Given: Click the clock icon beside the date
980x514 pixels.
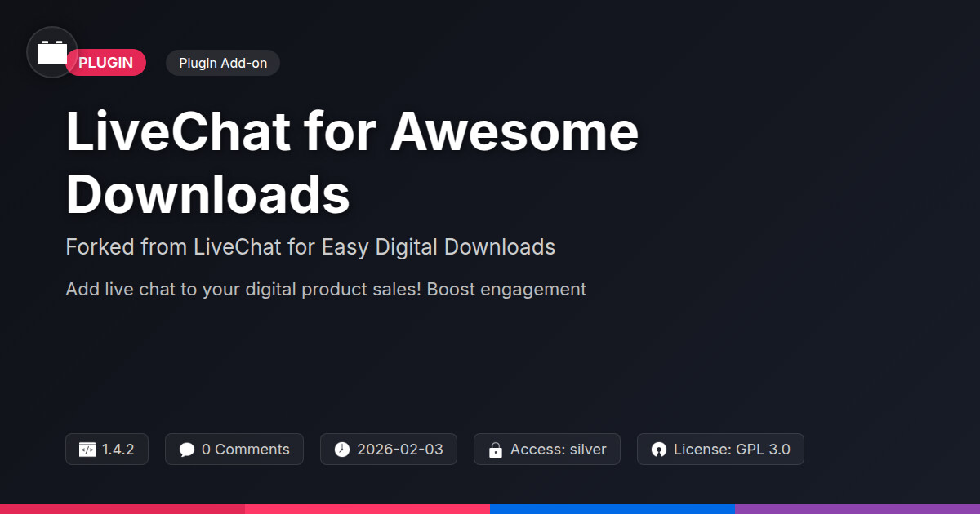Looking at the screenshot, I should coord(342,450).
